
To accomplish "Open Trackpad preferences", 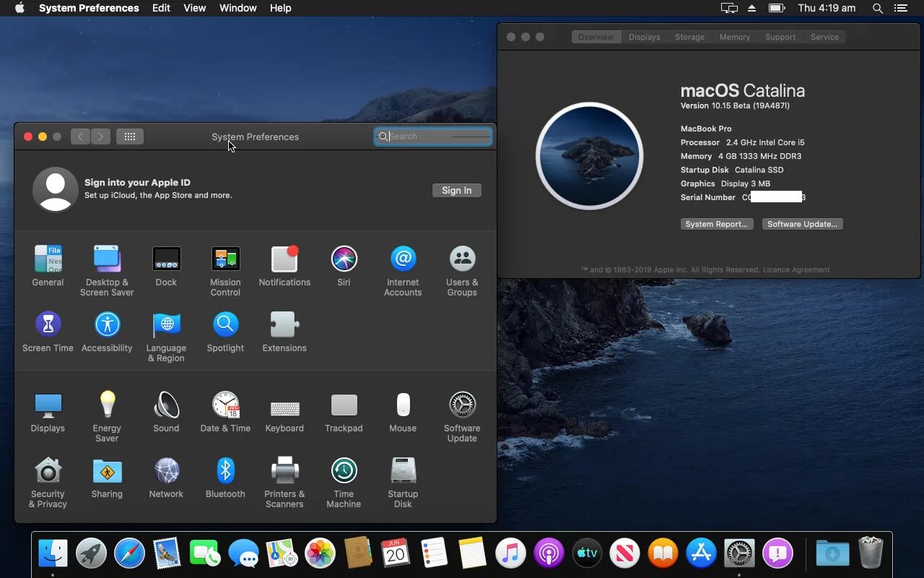I will [344, 412].
